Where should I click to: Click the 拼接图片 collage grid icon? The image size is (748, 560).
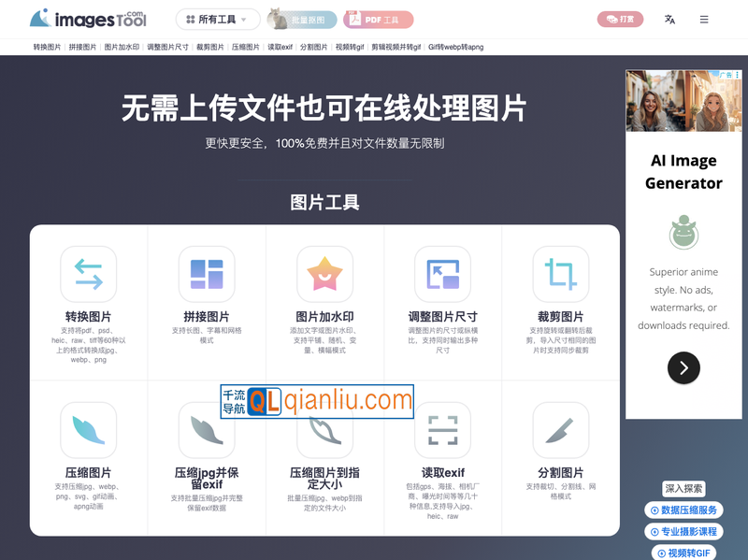(x=206, y=275)
